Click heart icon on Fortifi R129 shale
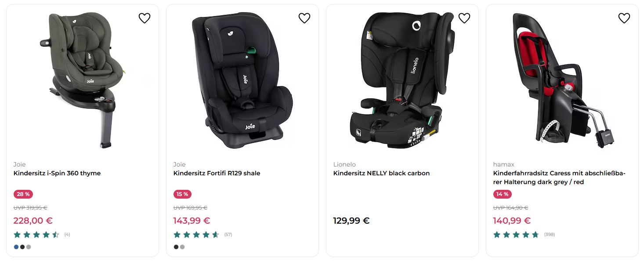Viewport: 644px width, 261px height. (x=304, y=18)
